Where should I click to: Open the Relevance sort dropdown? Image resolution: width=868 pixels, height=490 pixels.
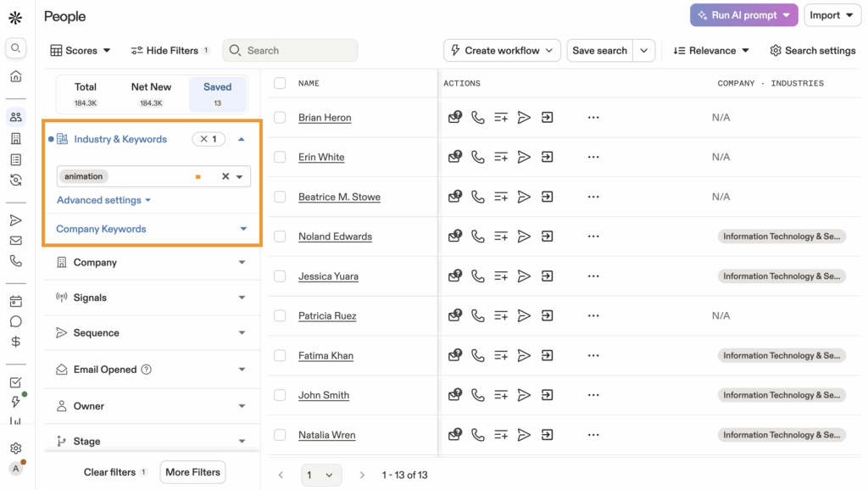[711, 51]
